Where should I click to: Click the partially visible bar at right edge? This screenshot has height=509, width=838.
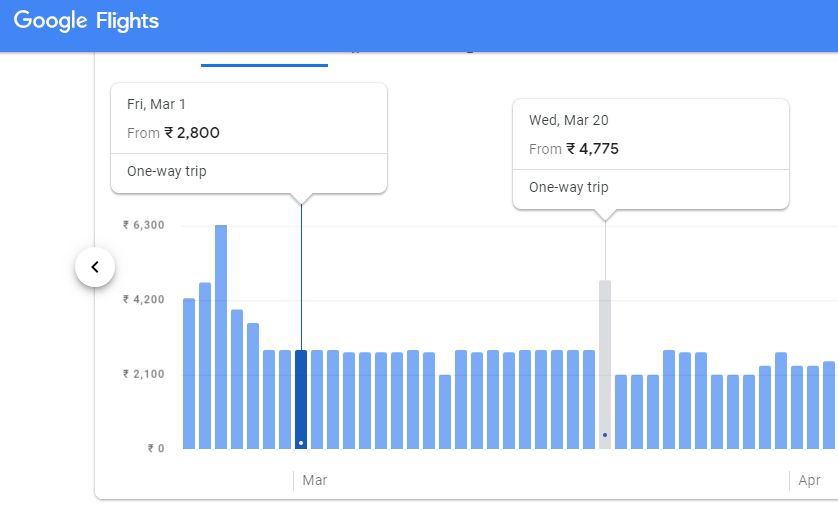(x=829, y=405)
